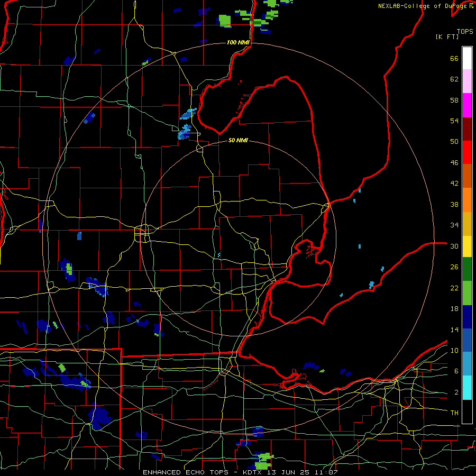Select the light green legend swatch
Screen dimensions: 476x476
pos(467,292)
